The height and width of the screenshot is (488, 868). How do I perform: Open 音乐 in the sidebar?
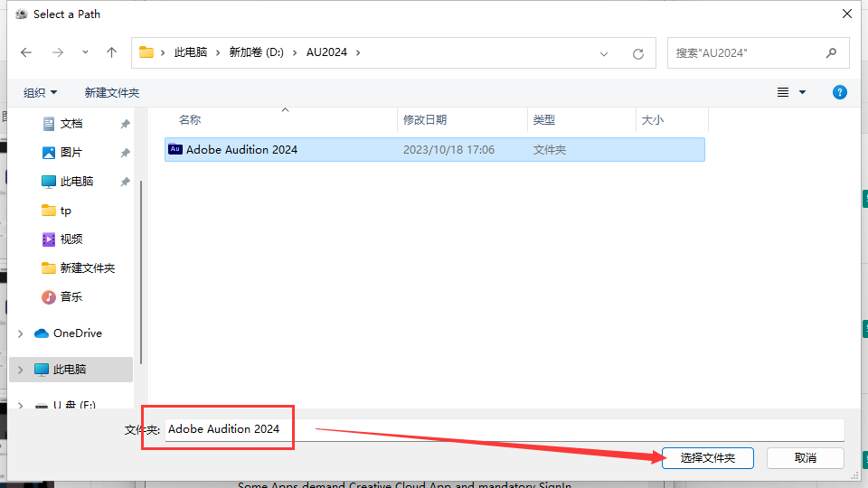[x=71, y=297]
